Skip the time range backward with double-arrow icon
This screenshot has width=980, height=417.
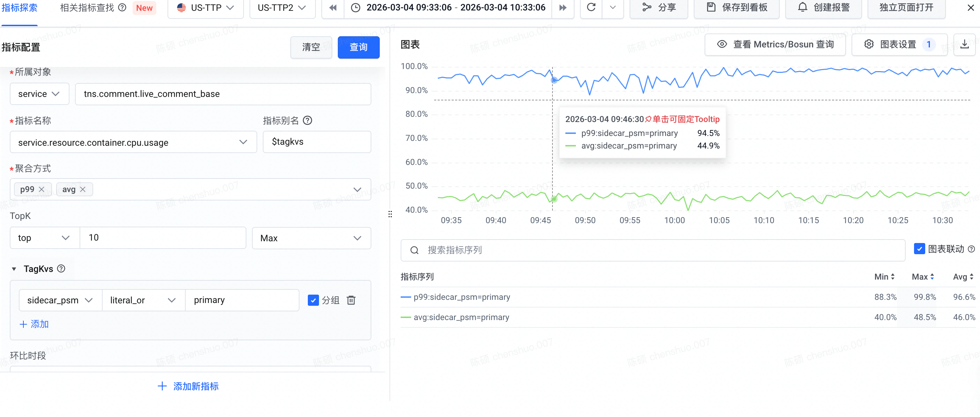pyautogui.click(x=333, y=8)
